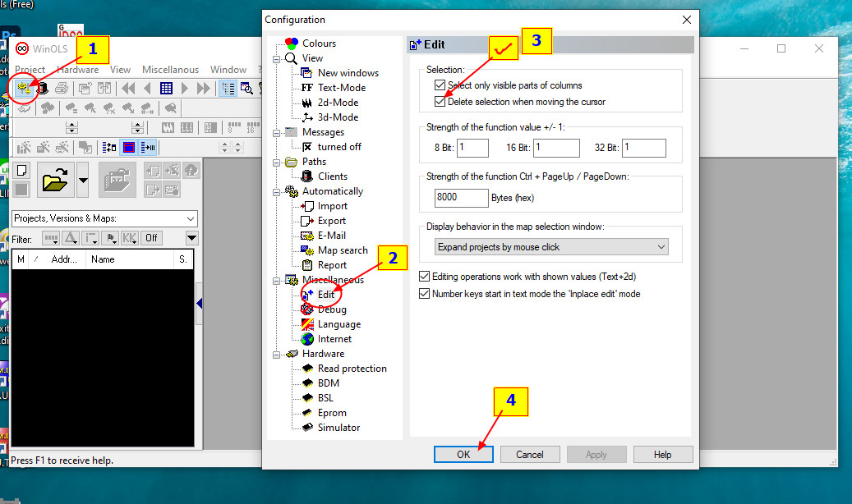Click the Configuration wrench toolbar icon

click(x=22, y=88)
